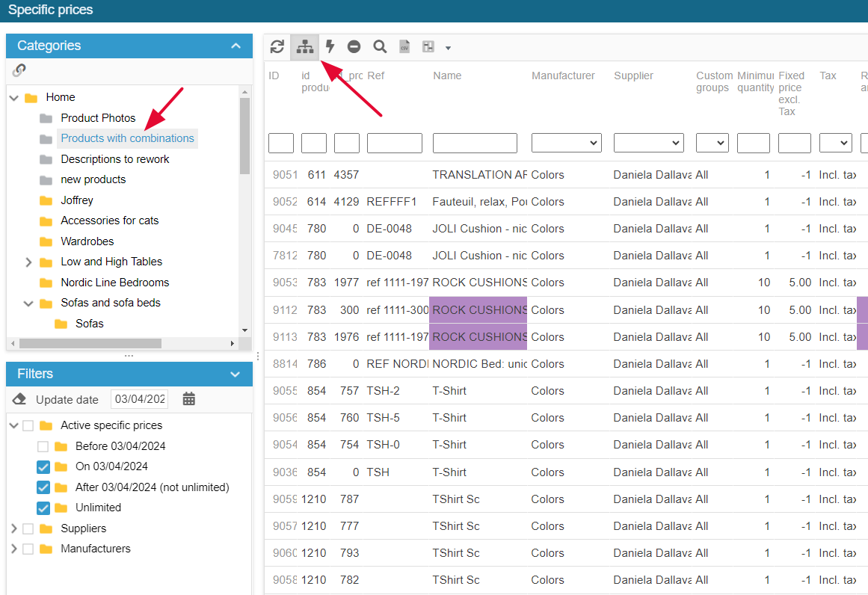868x595 pixels.
Task: Click the eraser icon next to Update date
Action: 20,399
